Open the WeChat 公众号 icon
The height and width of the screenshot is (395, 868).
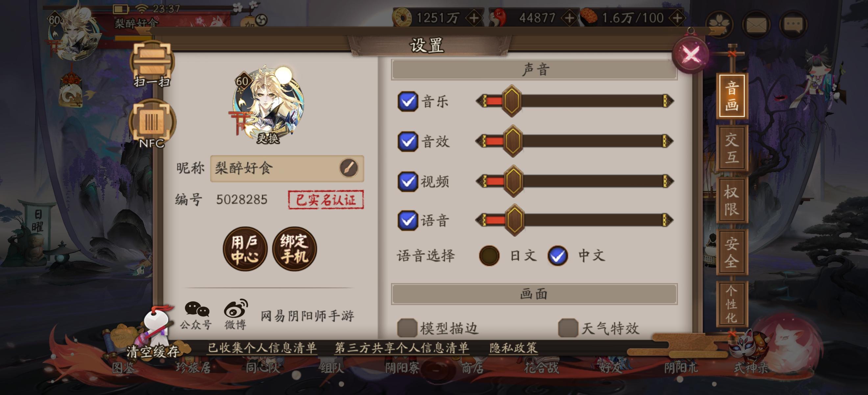(196, 315)
